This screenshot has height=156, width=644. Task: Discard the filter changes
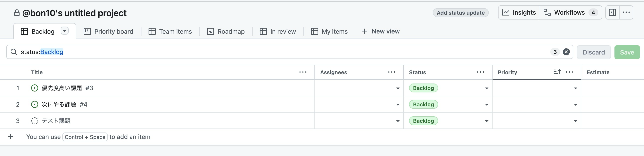594,52
